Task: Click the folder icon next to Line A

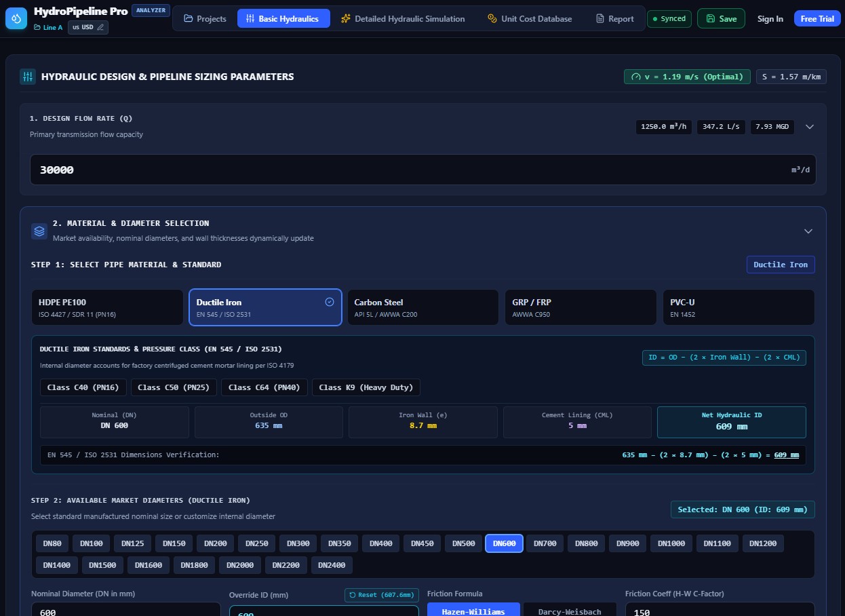Action: coord(37,27)
